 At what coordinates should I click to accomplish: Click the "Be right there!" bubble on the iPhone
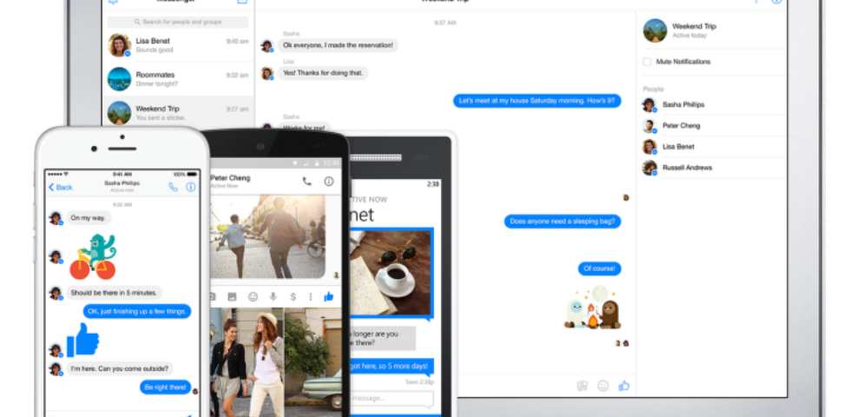click(166, 387)
